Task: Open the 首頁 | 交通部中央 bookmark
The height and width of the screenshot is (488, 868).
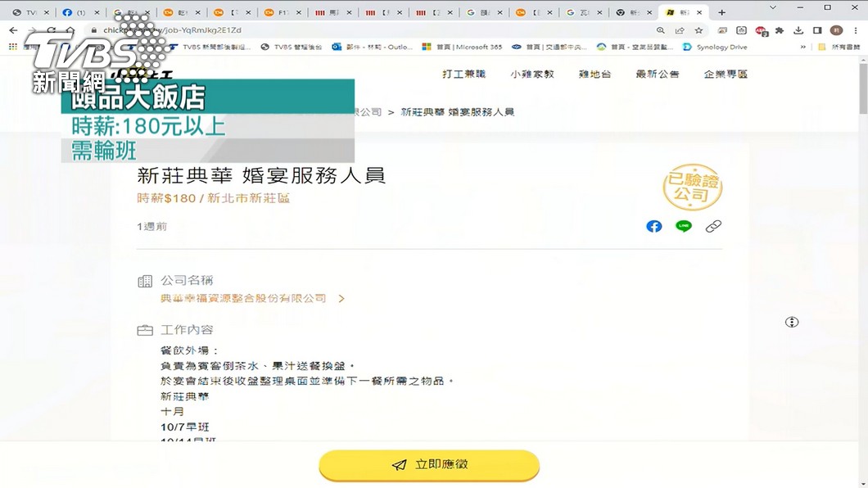Action: pyautogui.click(x=549, y=47)
